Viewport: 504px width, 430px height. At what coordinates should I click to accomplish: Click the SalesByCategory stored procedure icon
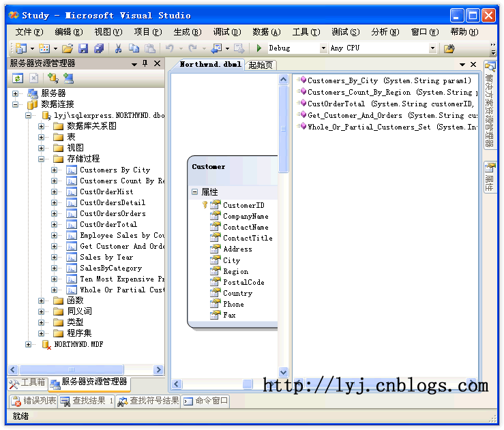72,268
